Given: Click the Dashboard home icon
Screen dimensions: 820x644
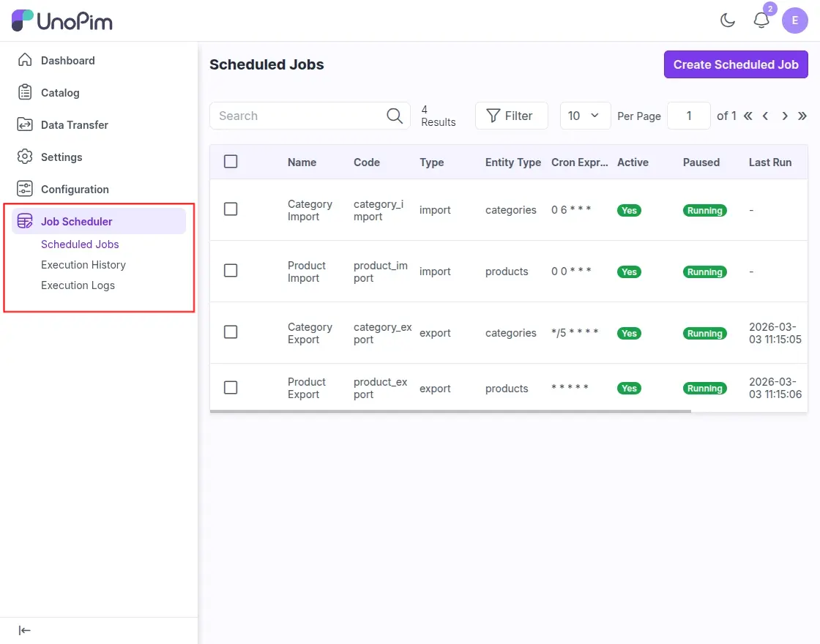Looking at the screenshot, I should [x=25, y=59].
